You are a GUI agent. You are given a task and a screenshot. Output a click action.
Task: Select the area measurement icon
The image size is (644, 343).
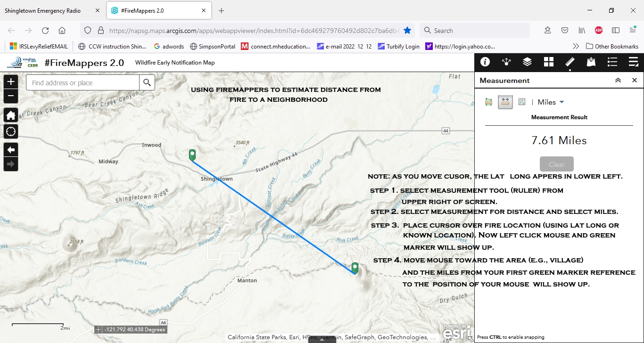coord(489,102)
